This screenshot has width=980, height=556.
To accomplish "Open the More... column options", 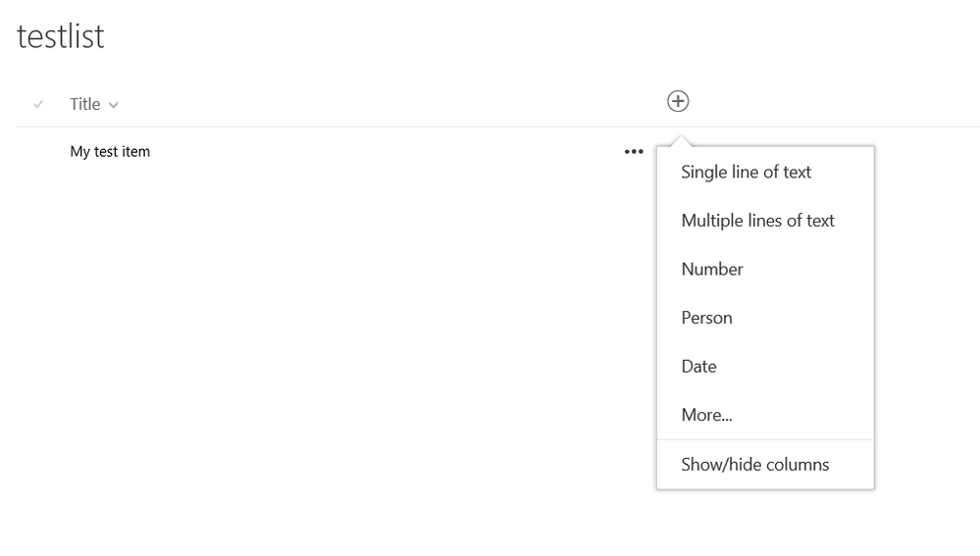I will (706, 415).
